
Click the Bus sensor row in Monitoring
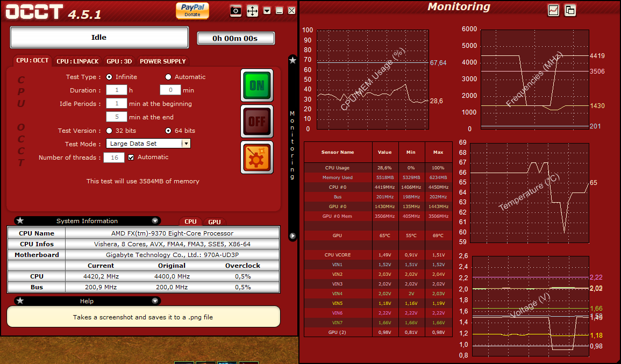378,197
